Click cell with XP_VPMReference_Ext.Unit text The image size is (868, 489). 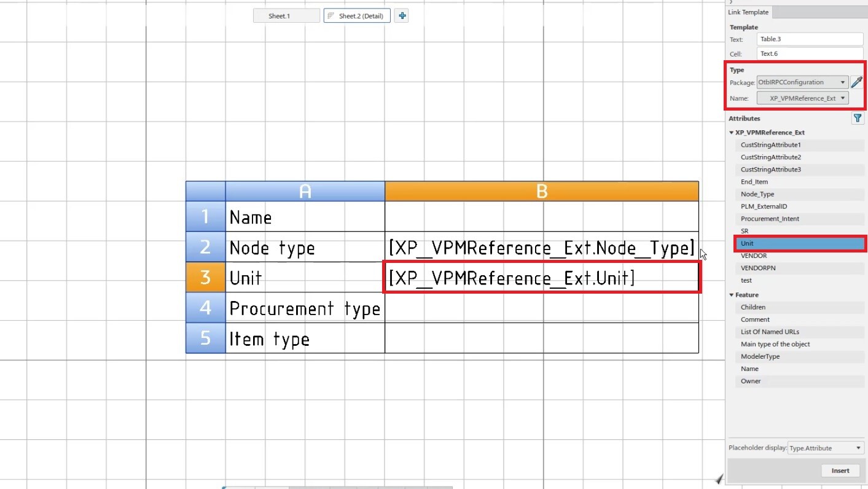tap(542, 277)
